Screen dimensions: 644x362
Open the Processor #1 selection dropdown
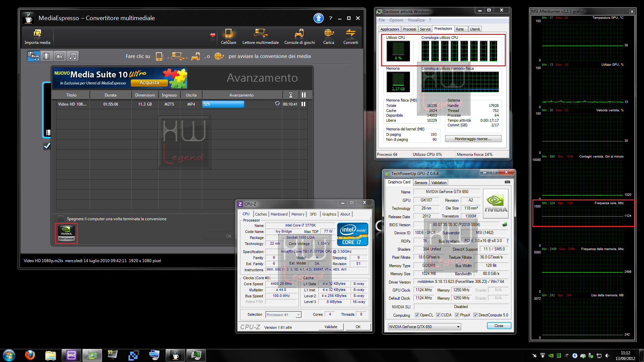click(x=283, y=315)
